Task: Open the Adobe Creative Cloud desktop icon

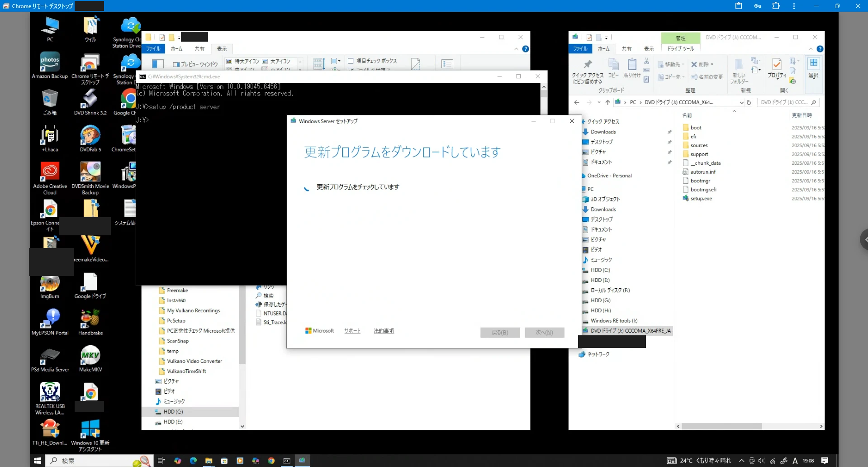Action: pyautogui.click(x=50, y=178)
